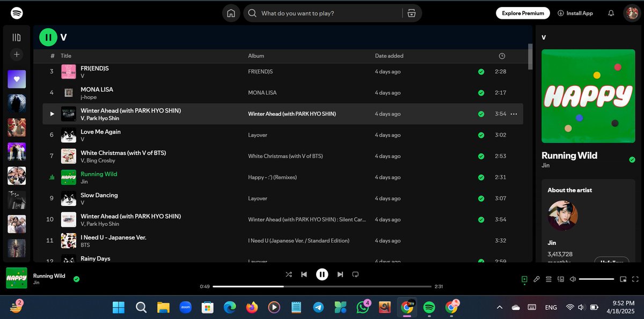The height and width of the screenshot is (319, 644).
Task: Adjust volume slider in player bar
Action: tap(596, 279)
